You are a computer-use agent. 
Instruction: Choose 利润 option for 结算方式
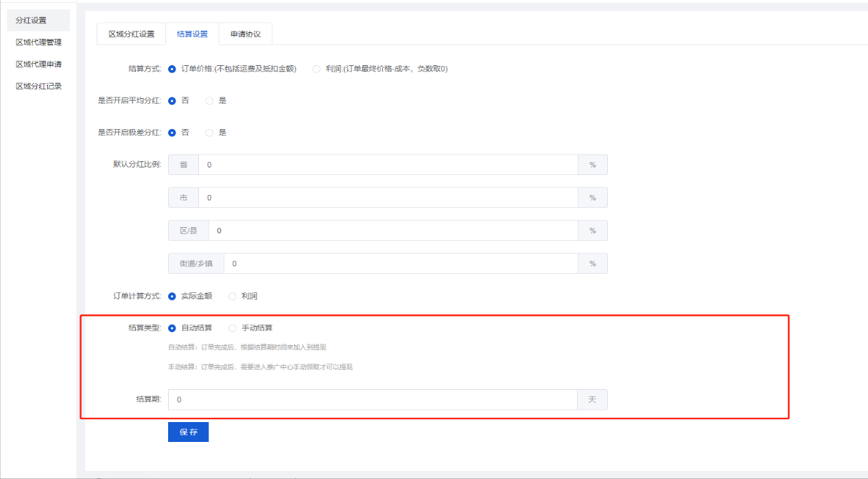point(316,69)
